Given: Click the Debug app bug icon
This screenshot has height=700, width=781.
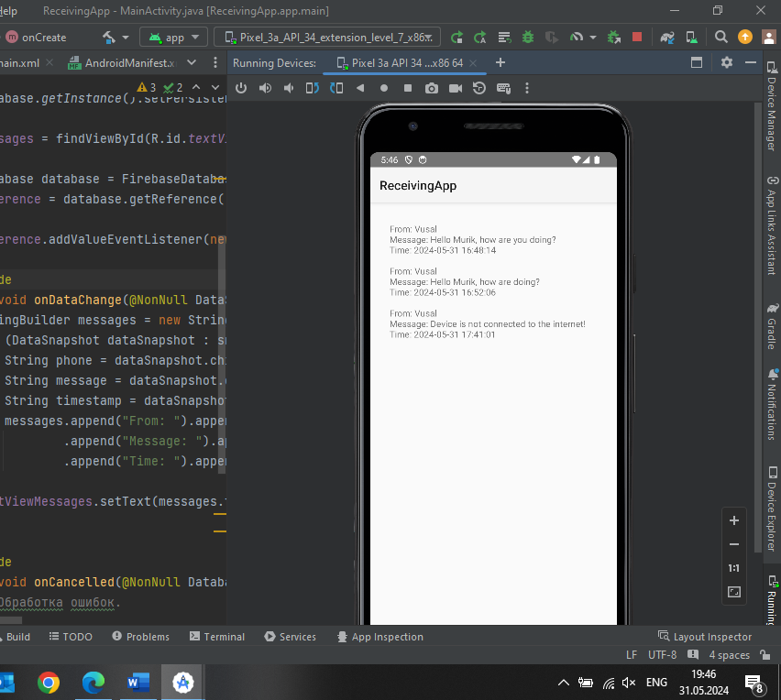Looking at the screenshot, I should tap(528, 38).
